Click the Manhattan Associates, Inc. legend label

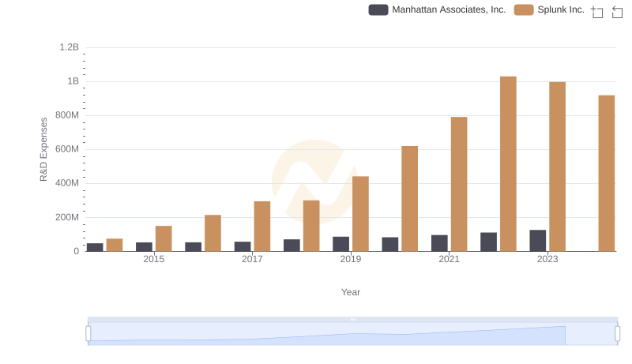tap(449, 9)
